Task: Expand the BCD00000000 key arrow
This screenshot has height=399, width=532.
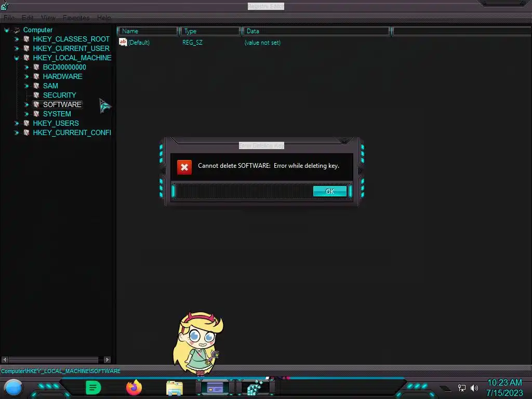Action: (26, 67)
